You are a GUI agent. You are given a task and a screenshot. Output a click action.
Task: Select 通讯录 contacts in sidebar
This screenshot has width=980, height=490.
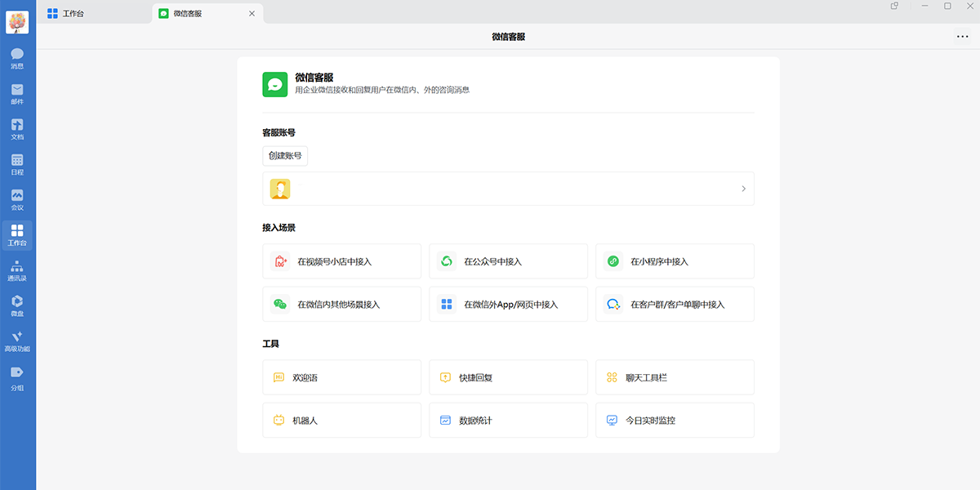pos(17,270)
